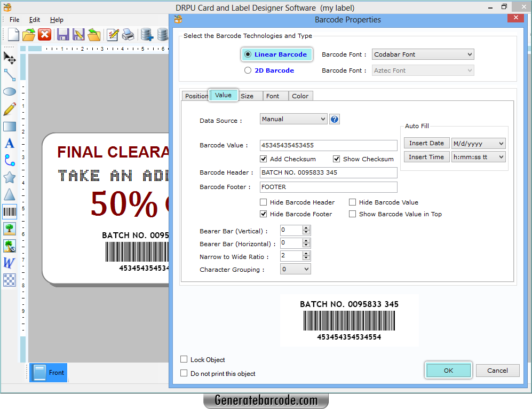Close the Barcode Properties dialog

coord(515,18)
